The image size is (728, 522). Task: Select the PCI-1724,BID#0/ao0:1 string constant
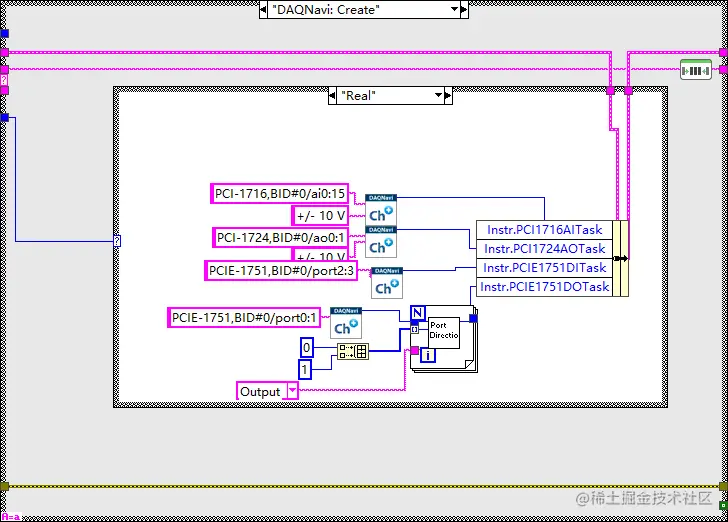click(x=280, y=237)
